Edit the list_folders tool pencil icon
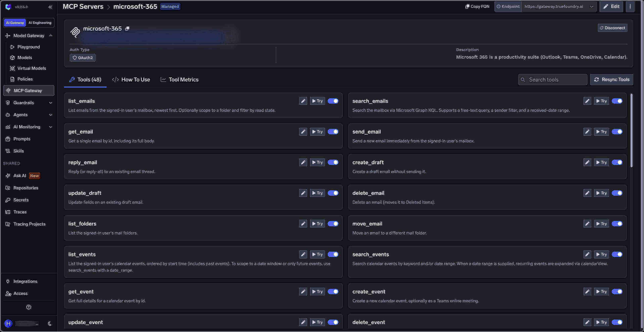The image size is (644, 332). pos(303,224)
